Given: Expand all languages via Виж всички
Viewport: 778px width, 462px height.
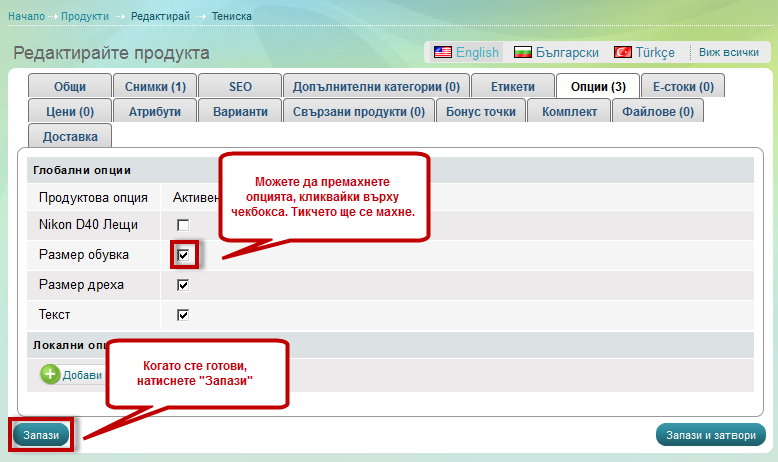Looking at the screenshot, I should [728, 52].
